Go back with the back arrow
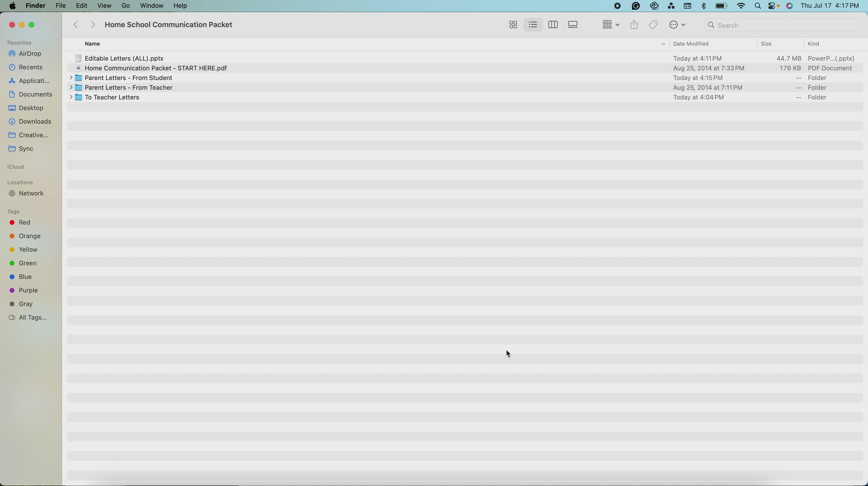Viewport: 868px width, 486px height. coord(76,25)
